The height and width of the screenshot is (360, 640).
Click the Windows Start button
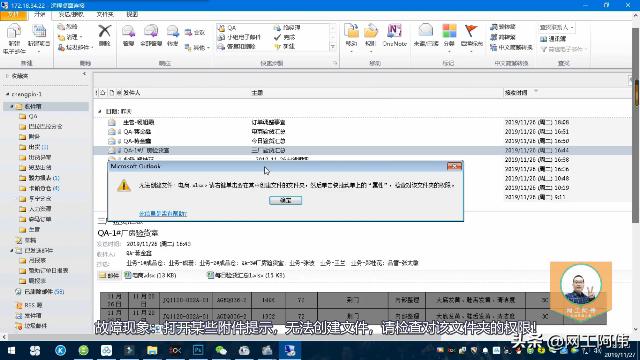[x=11, y=351]
